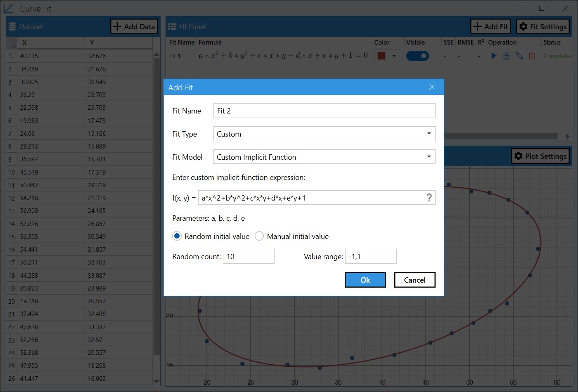578x392 pixels.
Task: Select cell with Y value 23.989
Action: (118, 288)
